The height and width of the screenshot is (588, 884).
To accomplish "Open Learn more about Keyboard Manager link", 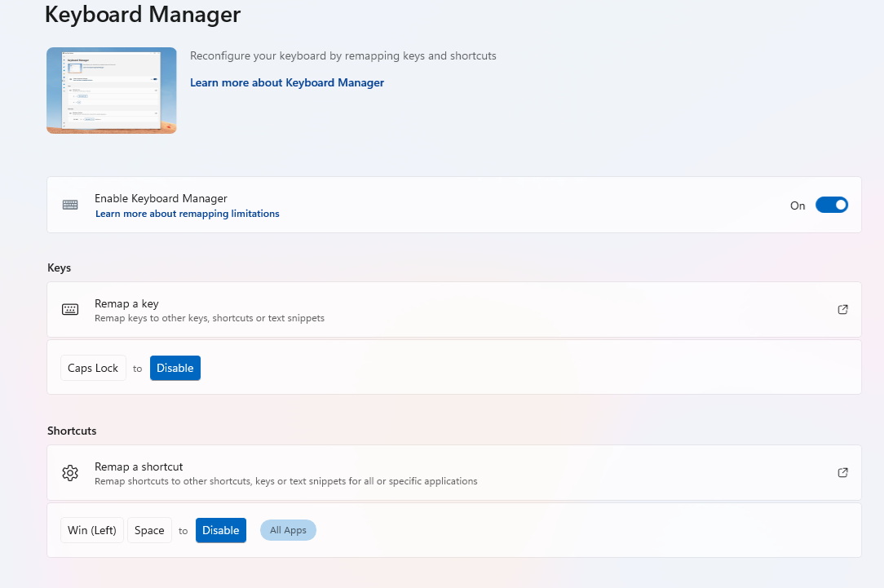I will (287, 83).
